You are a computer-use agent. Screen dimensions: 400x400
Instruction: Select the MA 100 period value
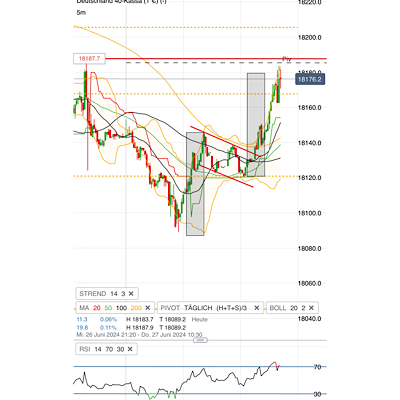pyautogui.click(x=121, y=308)
